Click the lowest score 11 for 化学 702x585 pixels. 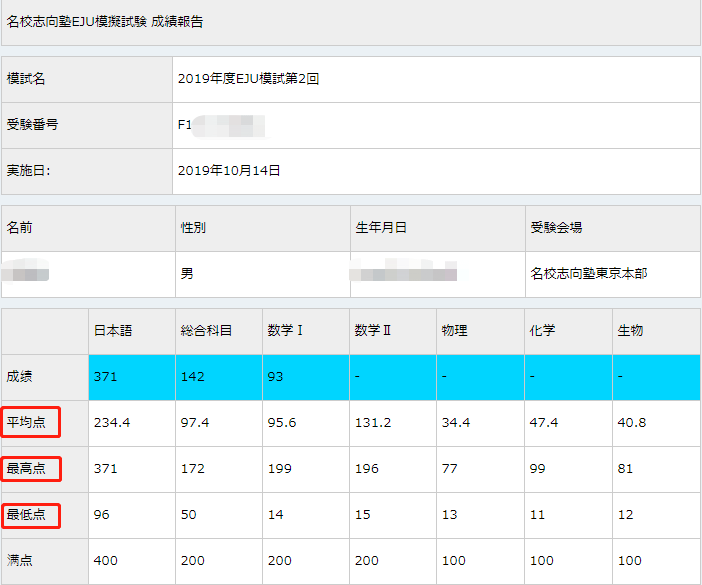537,515
